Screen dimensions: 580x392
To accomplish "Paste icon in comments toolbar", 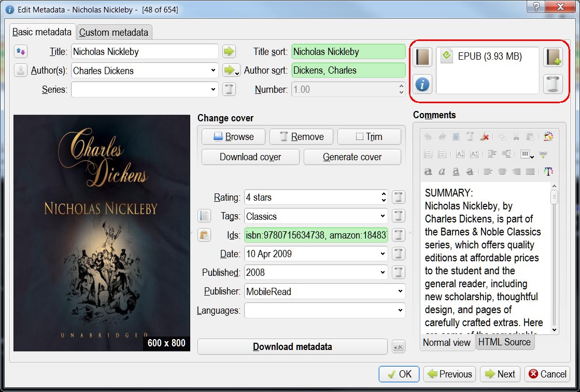I will [530, 136].
